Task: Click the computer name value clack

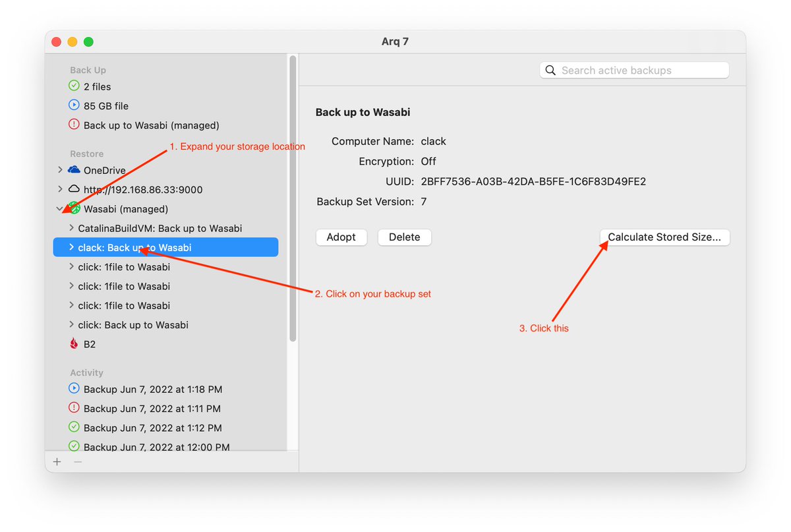Action: (434, 141)
